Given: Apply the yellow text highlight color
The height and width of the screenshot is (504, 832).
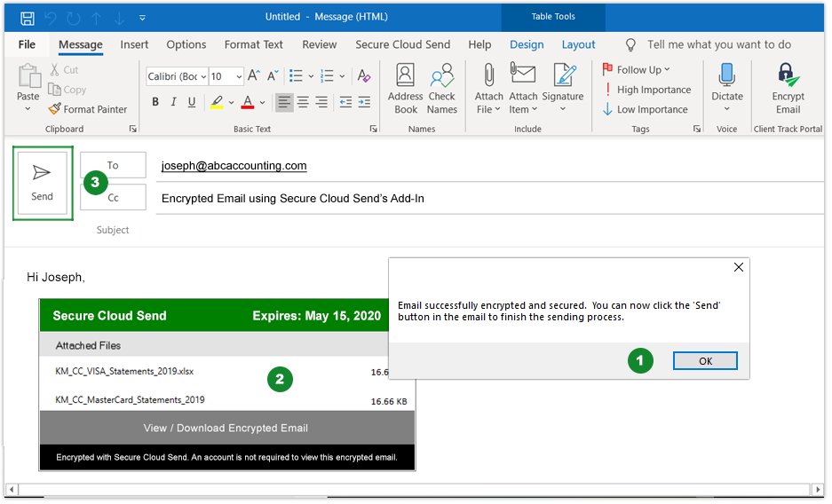Looking at the screenshot, I should [217, 102].
